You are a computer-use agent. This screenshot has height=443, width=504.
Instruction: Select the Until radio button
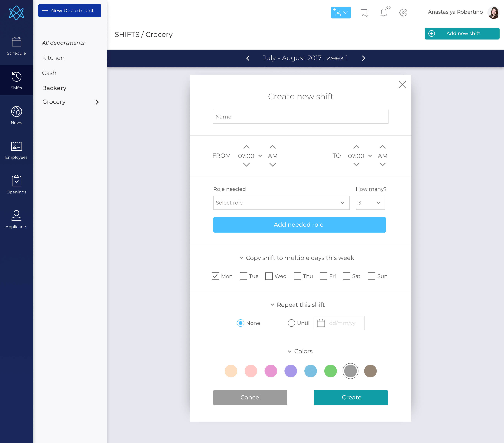click(291, 323)
